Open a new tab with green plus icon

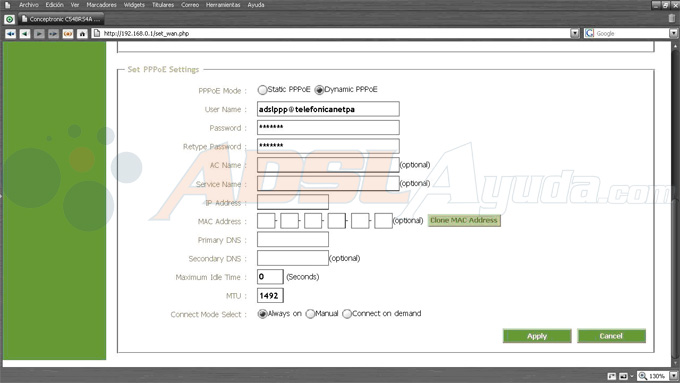9,20
